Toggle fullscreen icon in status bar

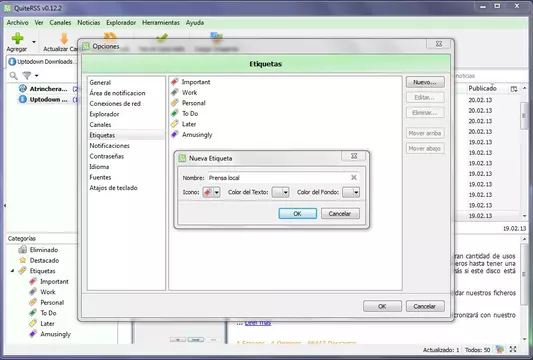[513, 349]
